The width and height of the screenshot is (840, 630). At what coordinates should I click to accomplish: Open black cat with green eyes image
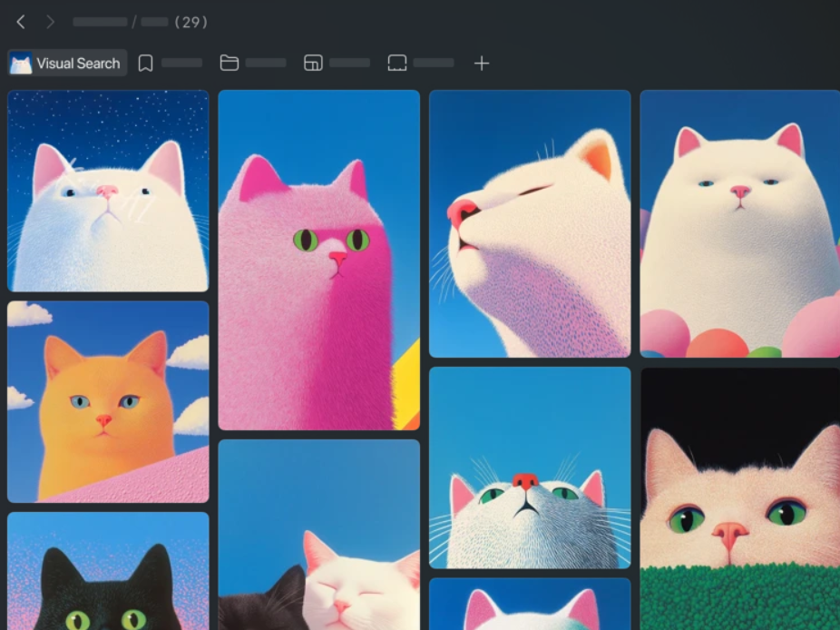(x=108, y=571)
